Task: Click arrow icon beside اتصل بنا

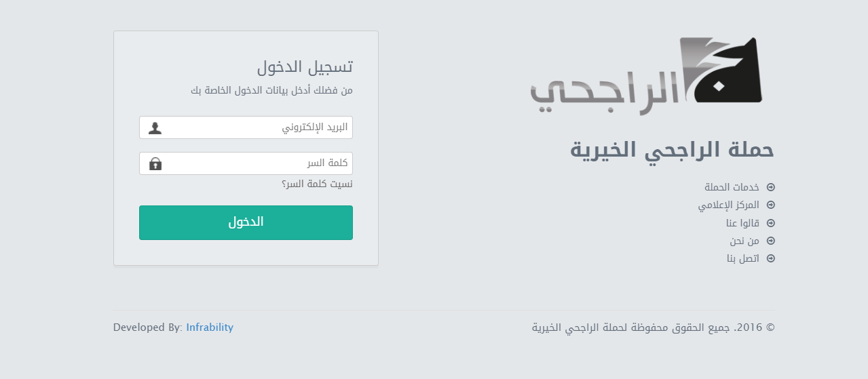Action: [x=770, y=258]
